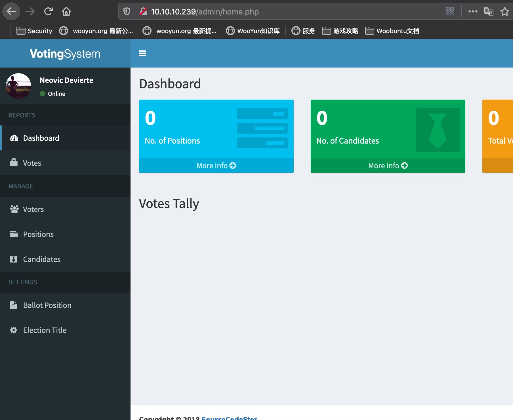Open the Voters management page
This screenshot has width=513, height=420.
65,209
